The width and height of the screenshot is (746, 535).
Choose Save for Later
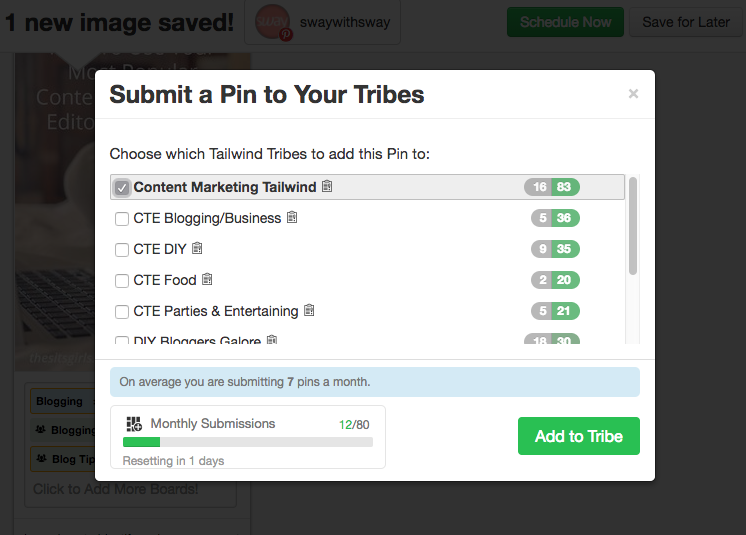(x=686, y=22)
